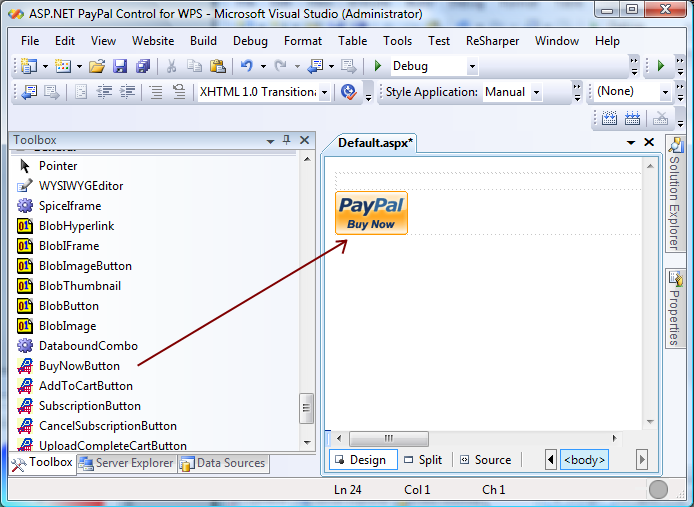The height and width of the screenshot is (507, 694).
Task: Open the Style Application Manual dropdown
Action: 536,92
